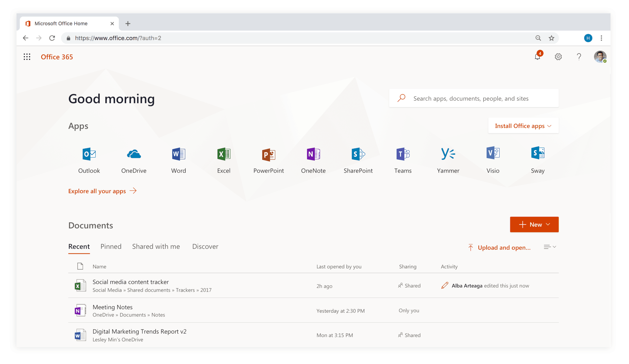Click the Upload and open button
This screenshot has width=629, height=364.
pyautogui.click(x=499, y=248)
